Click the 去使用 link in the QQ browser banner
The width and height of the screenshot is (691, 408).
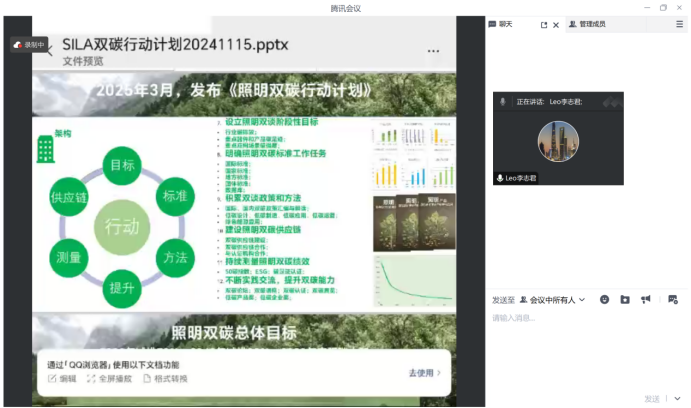(424, 373)
